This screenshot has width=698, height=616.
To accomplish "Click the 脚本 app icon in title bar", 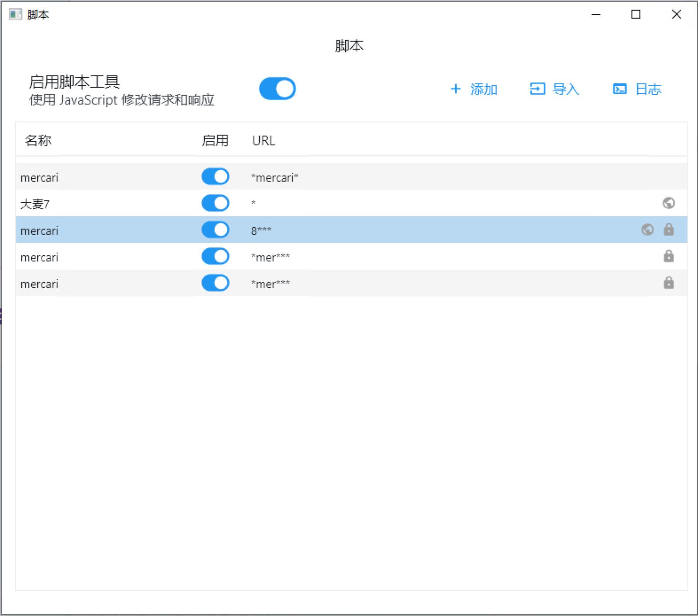I will pos(16,15).
